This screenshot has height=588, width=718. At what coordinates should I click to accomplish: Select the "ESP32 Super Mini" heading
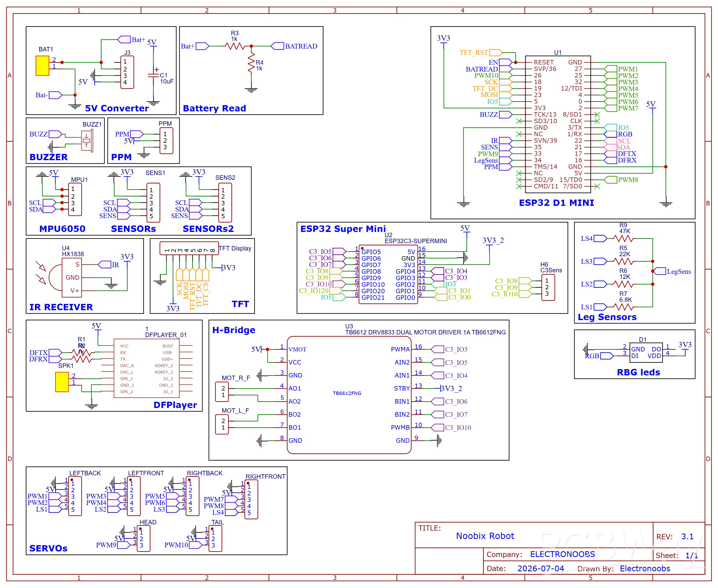tap(343, 229)
